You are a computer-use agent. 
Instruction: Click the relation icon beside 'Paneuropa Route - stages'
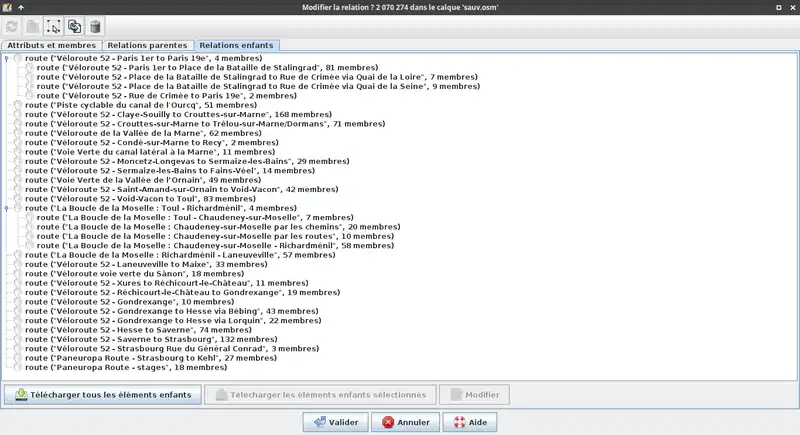coord(17,367)
